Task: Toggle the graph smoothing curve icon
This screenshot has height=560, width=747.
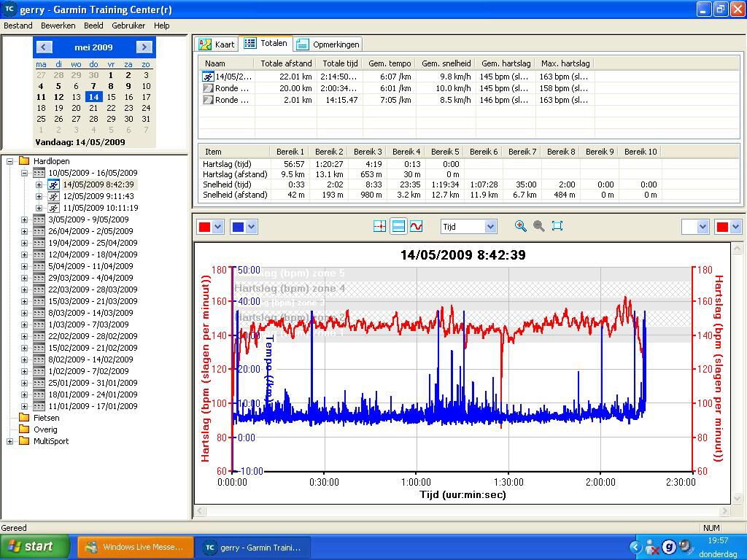Action: [416, 226]
